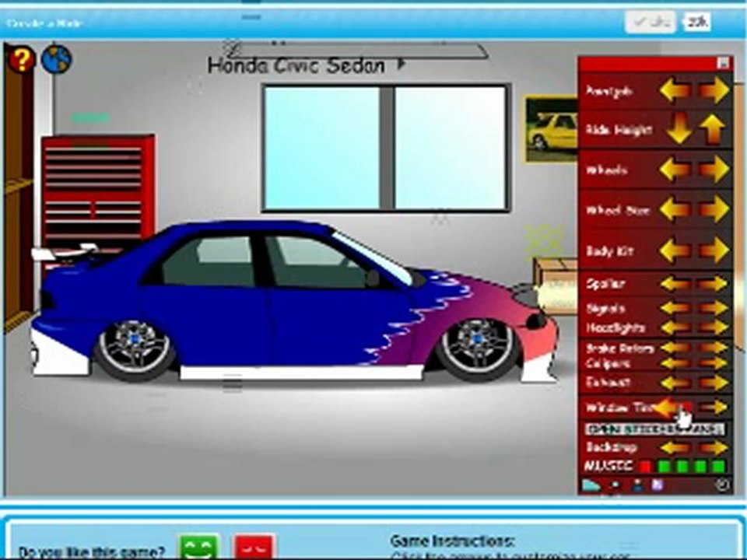Change Headlights with left arrow

coord(675,327)
